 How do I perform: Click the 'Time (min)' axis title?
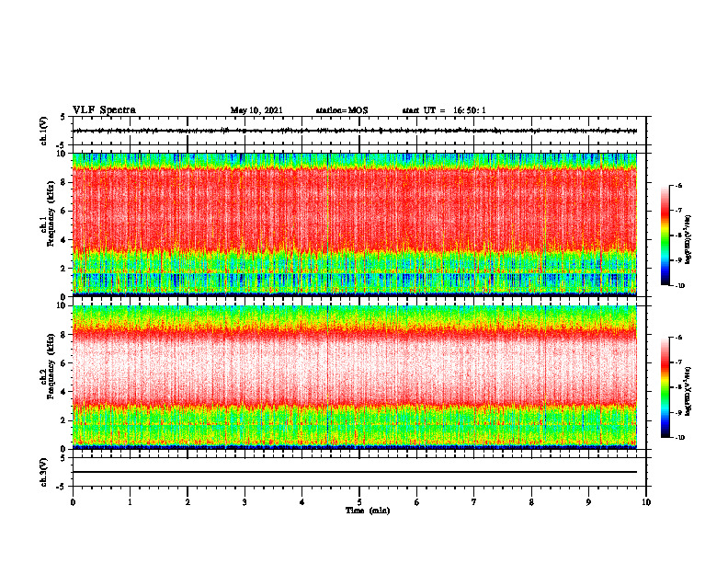click(x=368, y=511)
